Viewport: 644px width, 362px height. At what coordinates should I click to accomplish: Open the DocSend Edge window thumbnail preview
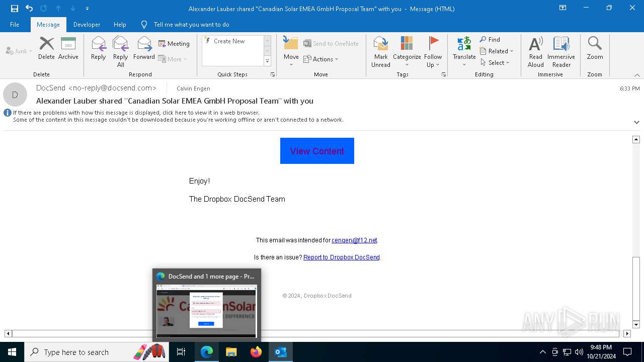click(x=207, y=306)
